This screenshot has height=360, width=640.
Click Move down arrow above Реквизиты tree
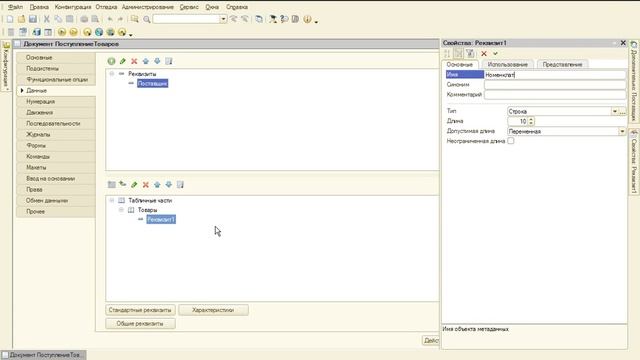157,61
